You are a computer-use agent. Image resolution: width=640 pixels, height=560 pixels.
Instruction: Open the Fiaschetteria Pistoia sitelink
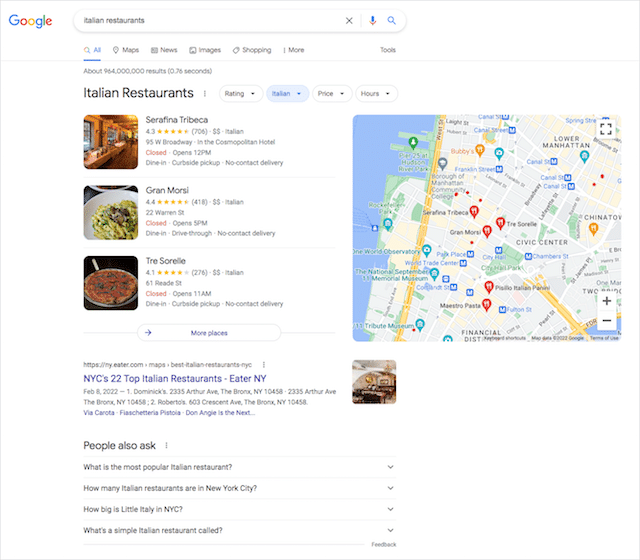[150, 413]
